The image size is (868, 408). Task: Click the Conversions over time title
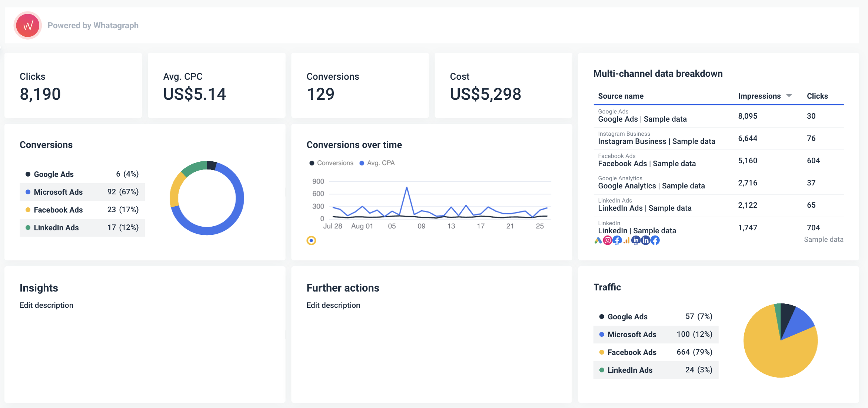(354, 145)
